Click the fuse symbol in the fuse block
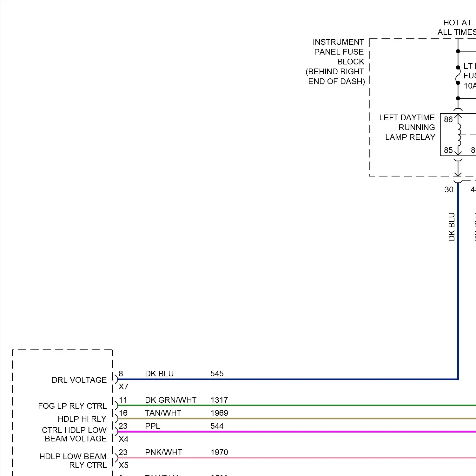The width and height of the screenshot is (476, 476). click(x=458, y=75)
